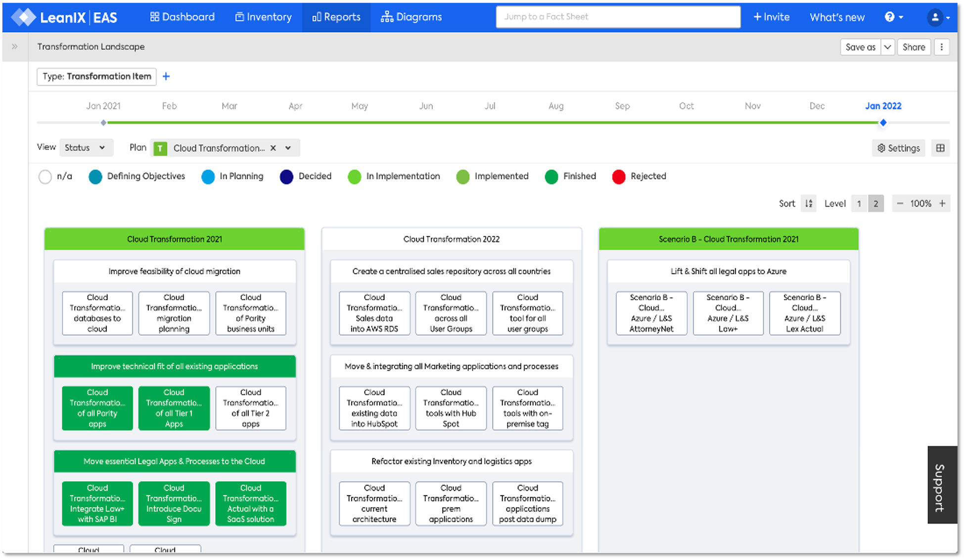Expand the Plan selection dropdown arrow
The image size is (964, 560).
288,148
